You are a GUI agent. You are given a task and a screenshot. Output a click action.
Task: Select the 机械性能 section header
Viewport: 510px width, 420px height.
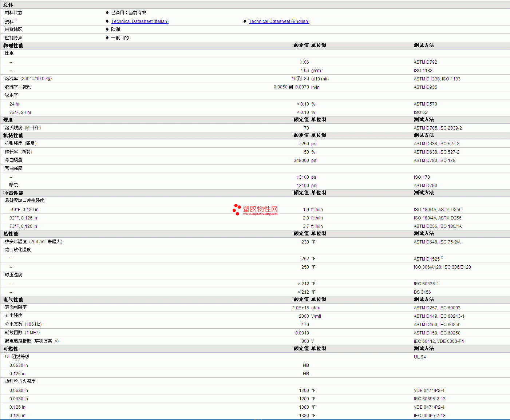[x=13, y=135]
